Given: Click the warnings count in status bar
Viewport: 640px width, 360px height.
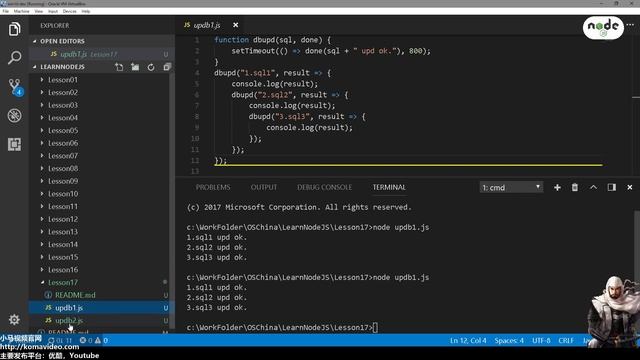Looking at the screenshot, I should pyautogui.click(x=101, y=340).
